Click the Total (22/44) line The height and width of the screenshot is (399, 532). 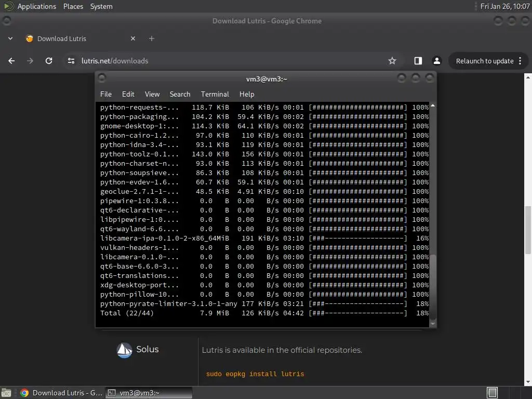click(264, 313)
